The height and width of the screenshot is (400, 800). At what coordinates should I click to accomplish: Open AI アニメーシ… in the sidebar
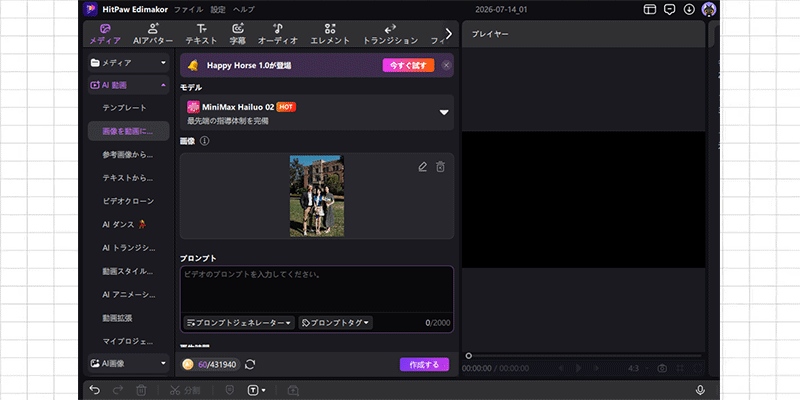129,294
